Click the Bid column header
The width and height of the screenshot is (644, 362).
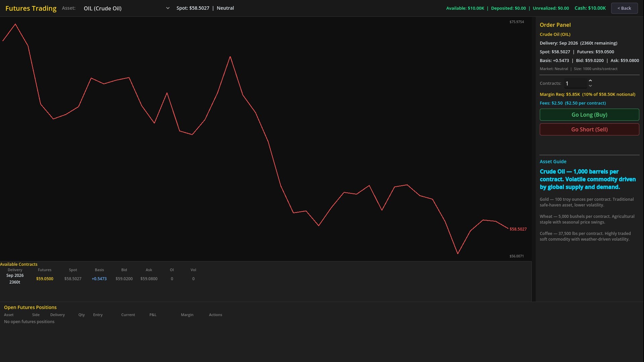click(x=124, y=270)
